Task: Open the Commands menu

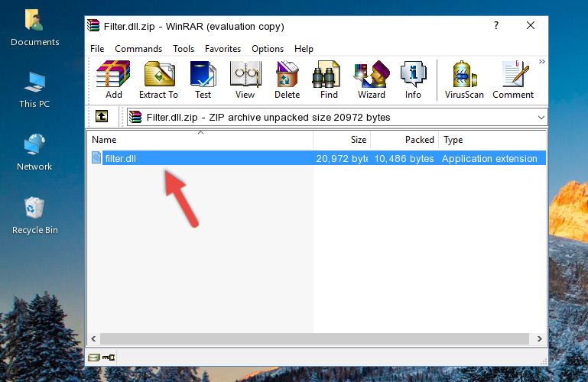Action: (x=138, y=49)
